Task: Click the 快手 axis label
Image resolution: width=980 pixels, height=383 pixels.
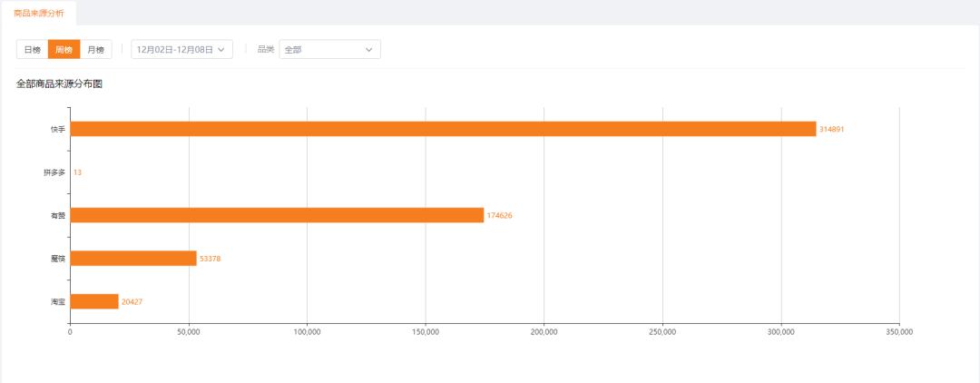Action: click(x=58, y=129)
